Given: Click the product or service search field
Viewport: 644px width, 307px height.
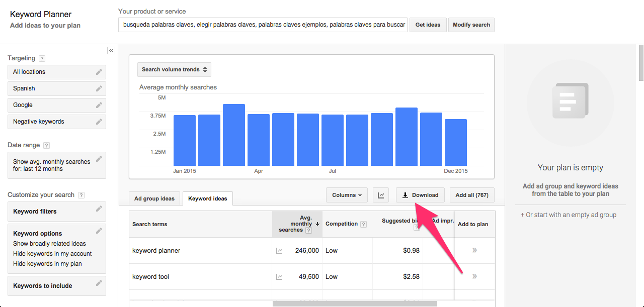Looking at the screenshot, I should (263, 25).
